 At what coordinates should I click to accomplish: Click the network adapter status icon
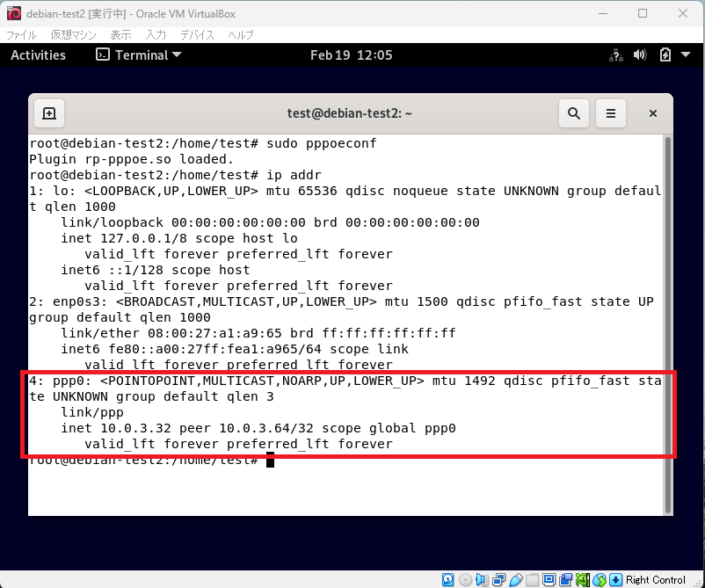click(498, 580)
